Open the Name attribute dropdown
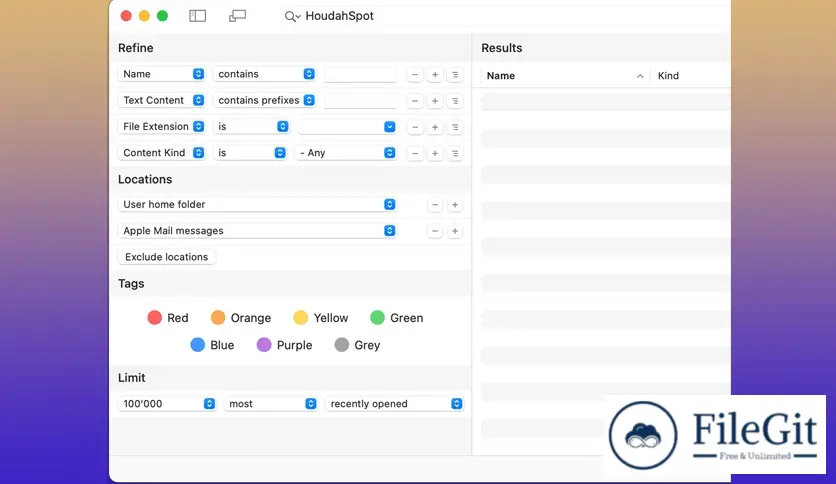This screenshot has height=484, width=836. point(162,74)
